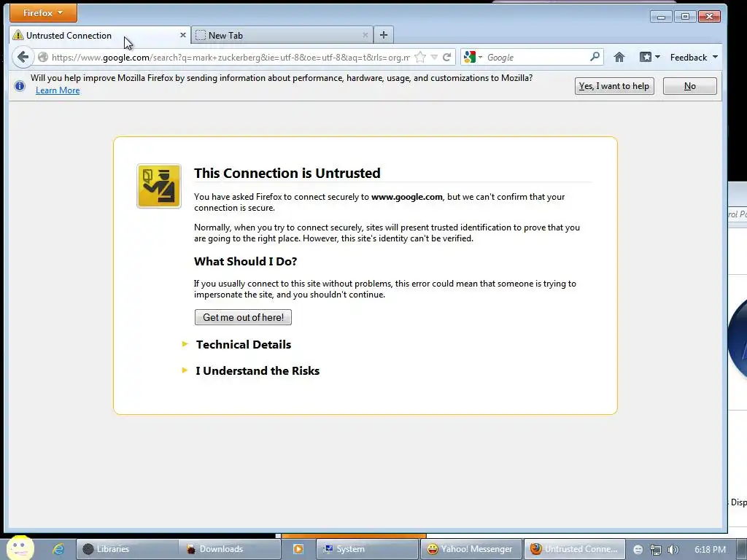
Task: Click the search magnifier icon in the Google box
Action: [x=595, y=57]
